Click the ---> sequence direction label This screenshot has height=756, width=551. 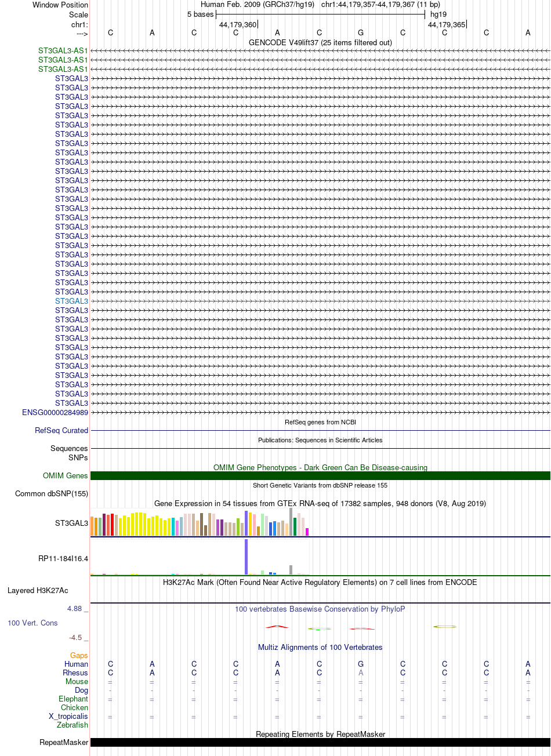coord(82,34)
